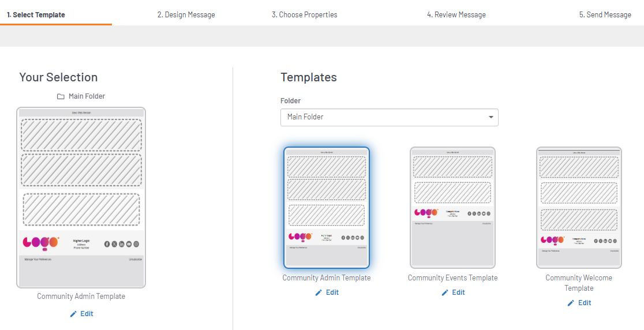Click YouTube icon in Your Selection preview
The image size is (644, 330).
[129, 244]
